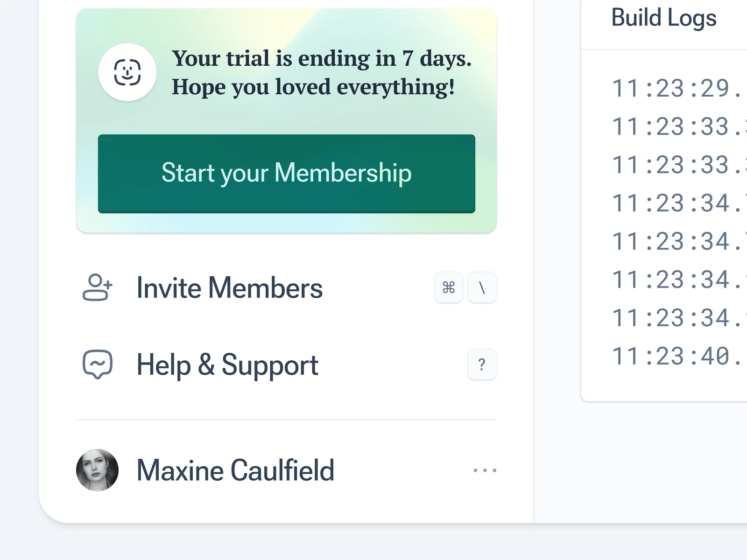Image resolution: width=747 pixels, height=560 pixels.
Task: Click the last 11:23:34 log line
Action: [x=677, y=318]
